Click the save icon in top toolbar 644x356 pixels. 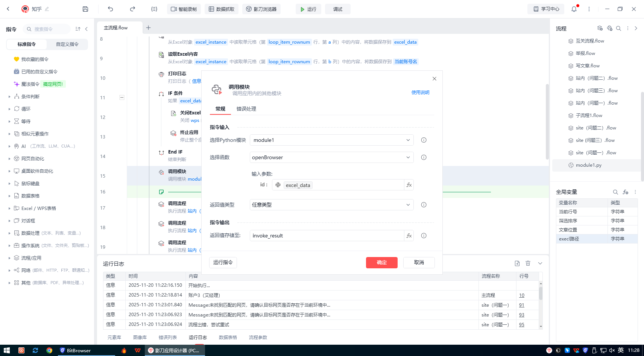click(x=85, y=9)
